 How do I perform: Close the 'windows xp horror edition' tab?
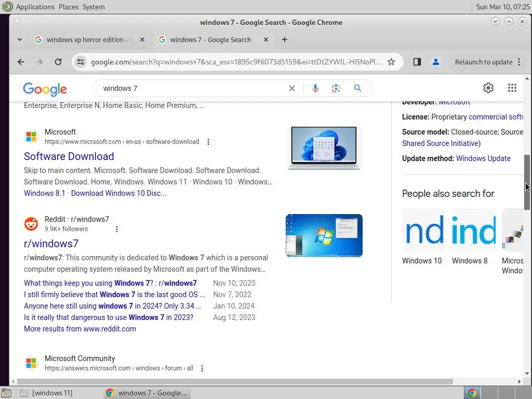(x=142, y=39)
